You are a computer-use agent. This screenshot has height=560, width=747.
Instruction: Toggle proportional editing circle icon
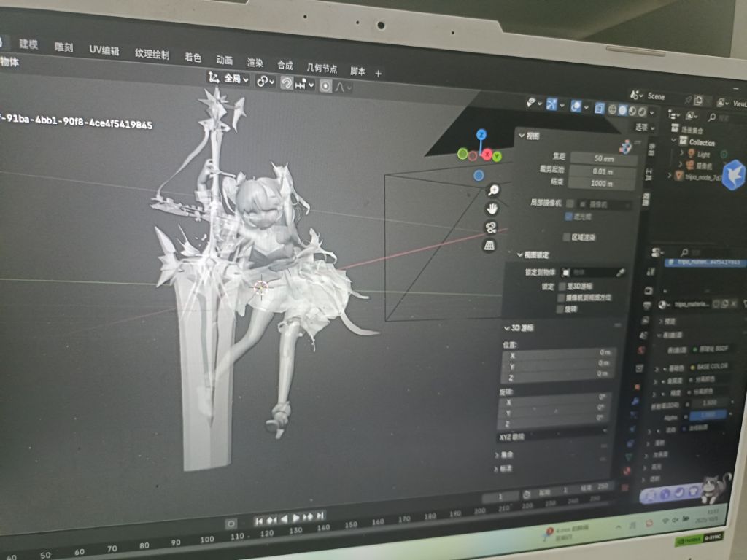tap(325, 86)
